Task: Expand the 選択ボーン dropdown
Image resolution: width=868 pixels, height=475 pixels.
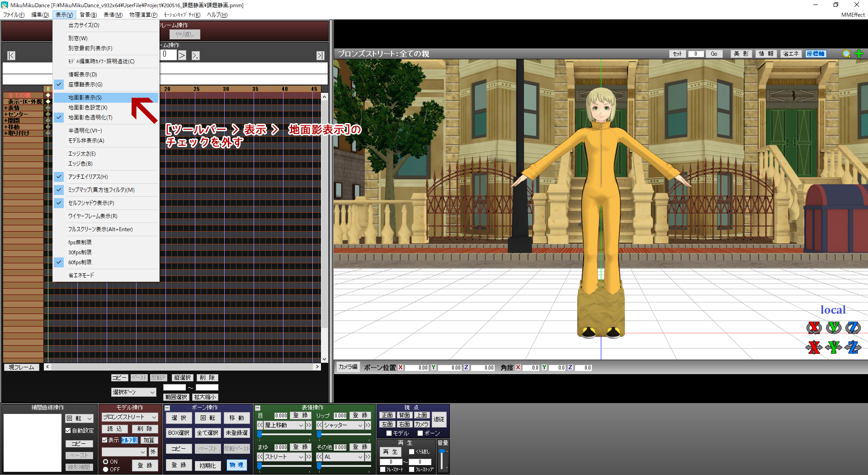Action: pos(133,392)
